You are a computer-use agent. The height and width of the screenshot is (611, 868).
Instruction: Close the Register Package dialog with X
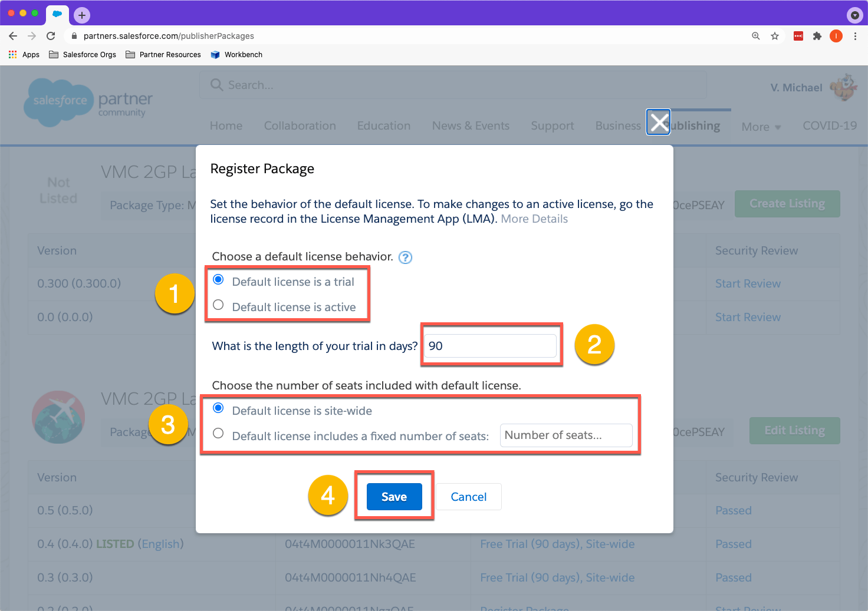click(658, 122)
